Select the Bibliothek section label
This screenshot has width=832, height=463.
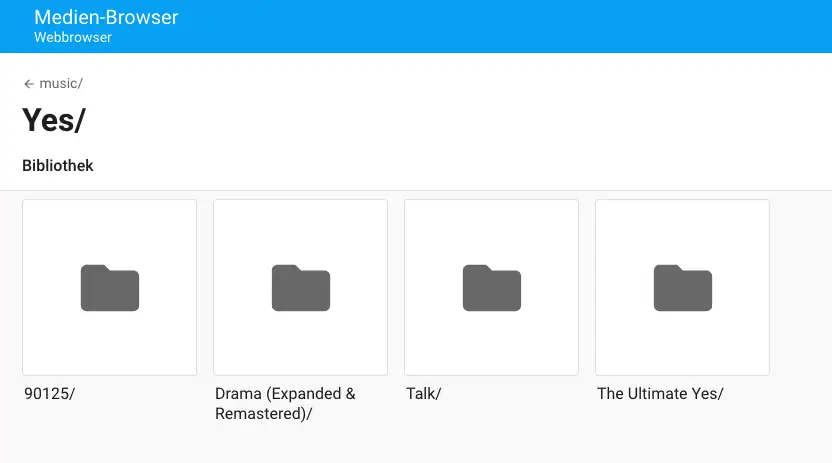(x=58, y=166)
